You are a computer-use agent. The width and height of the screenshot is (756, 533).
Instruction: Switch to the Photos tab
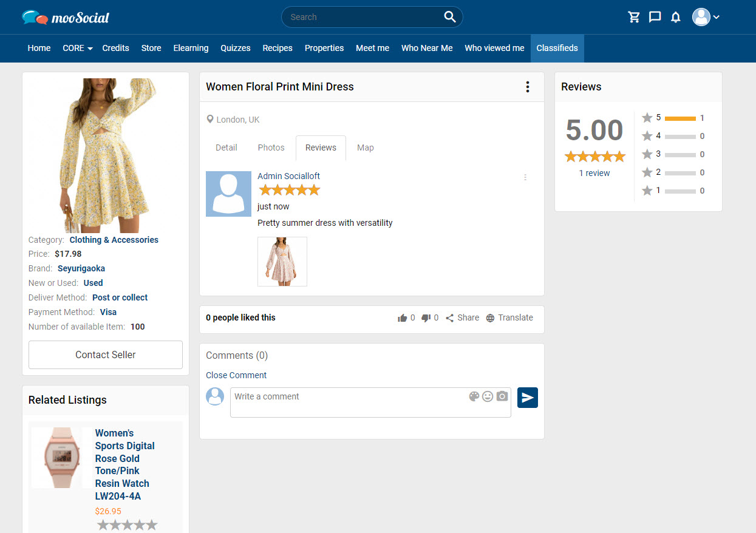click(x=271, y=148)
